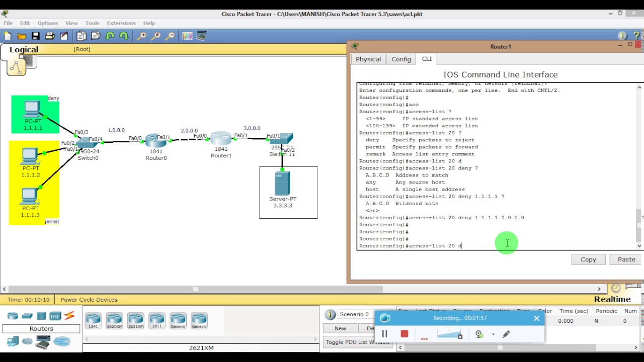Click the recorder add-zoom icon
This screenshot has width=644, height=362.
pyautogui.click(x=479, y=334)
